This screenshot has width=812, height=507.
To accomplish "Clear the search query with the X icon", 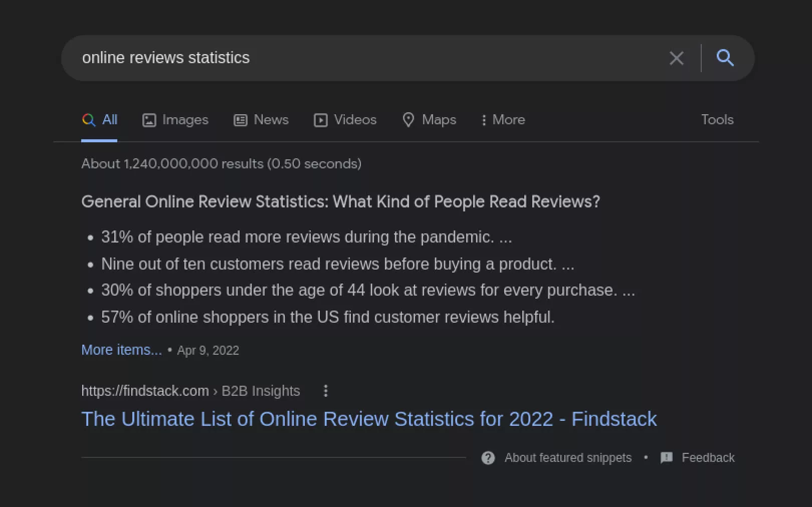I will click(676, 58).
